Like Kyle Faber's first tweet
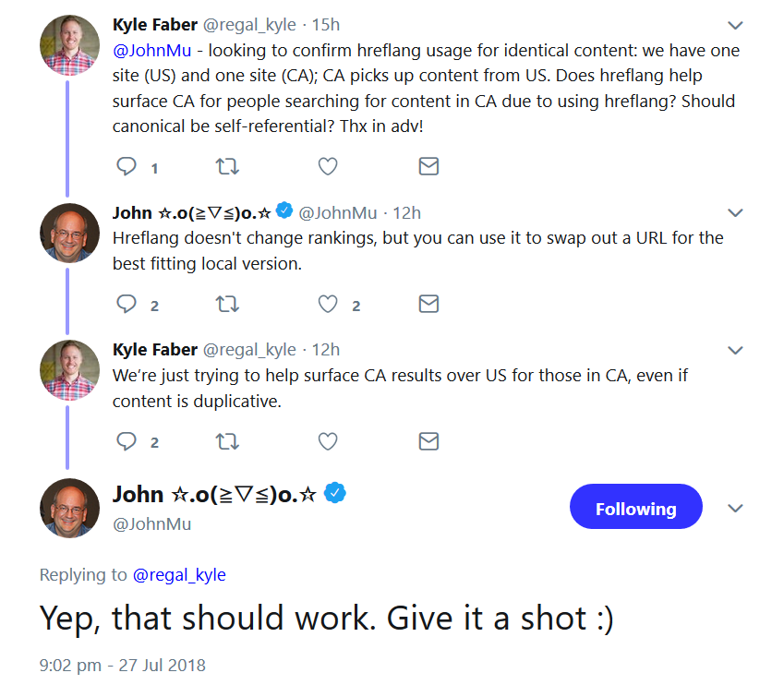Viewport: 784px width, 685px height. (x=328, y=166)
